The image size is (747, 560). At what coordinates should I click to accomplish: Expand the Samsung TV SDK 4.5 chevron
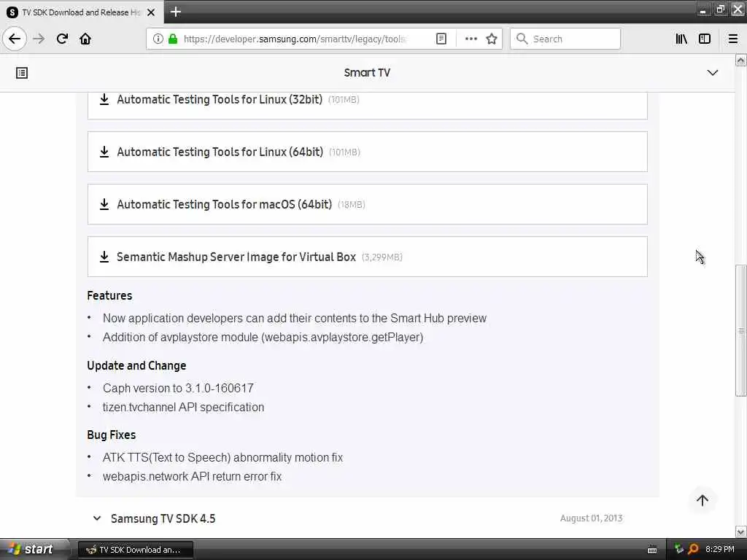point(97,518)
